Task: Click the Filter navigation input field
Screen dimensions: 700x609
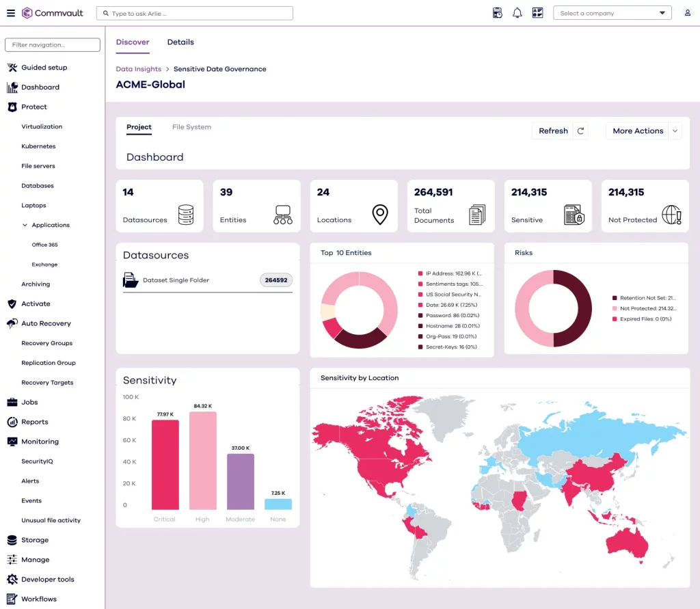Action: point(53,45)
